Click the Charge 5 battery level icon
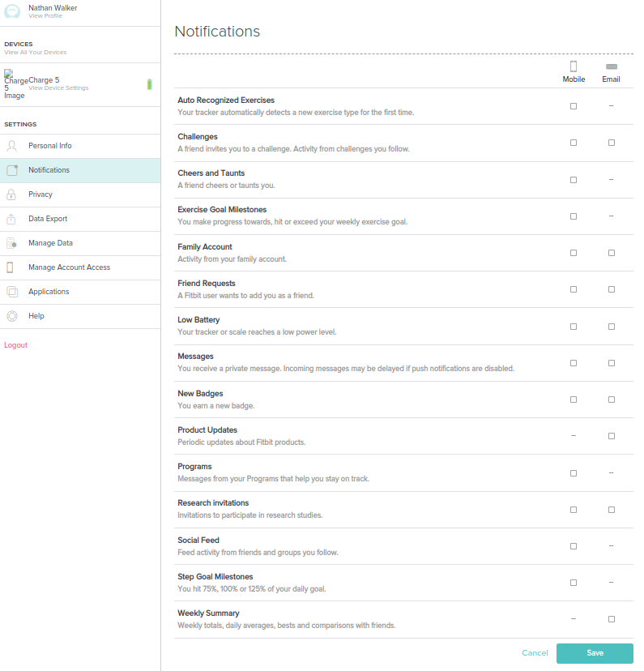Viewport: 644px width, 671px height. pos(149,84)
